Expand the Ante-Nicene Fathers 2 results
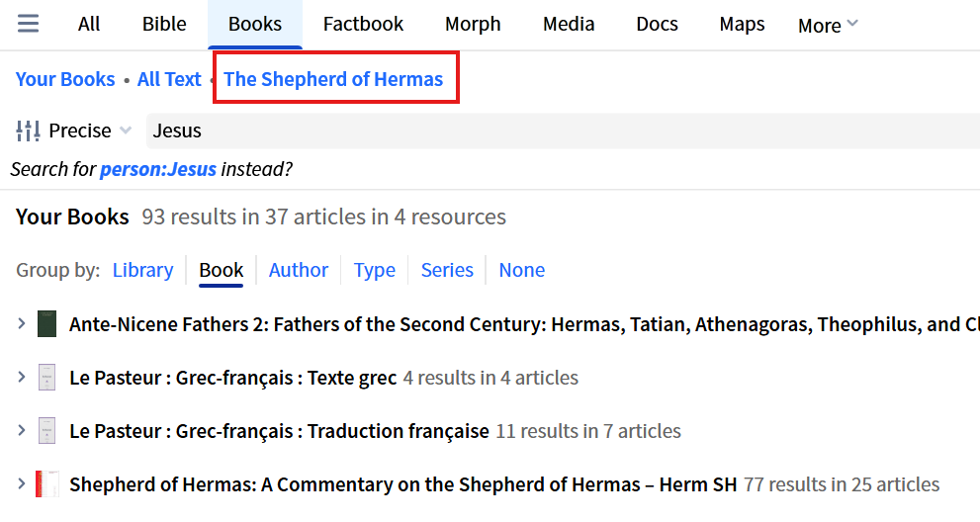This screenshot has width=980, height=522. tap(21, 324)
